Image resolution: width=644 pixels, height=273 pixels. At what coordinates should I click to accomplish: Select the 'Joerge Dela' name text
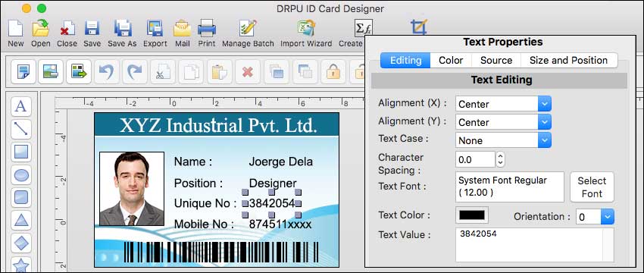tap(280, 162)
